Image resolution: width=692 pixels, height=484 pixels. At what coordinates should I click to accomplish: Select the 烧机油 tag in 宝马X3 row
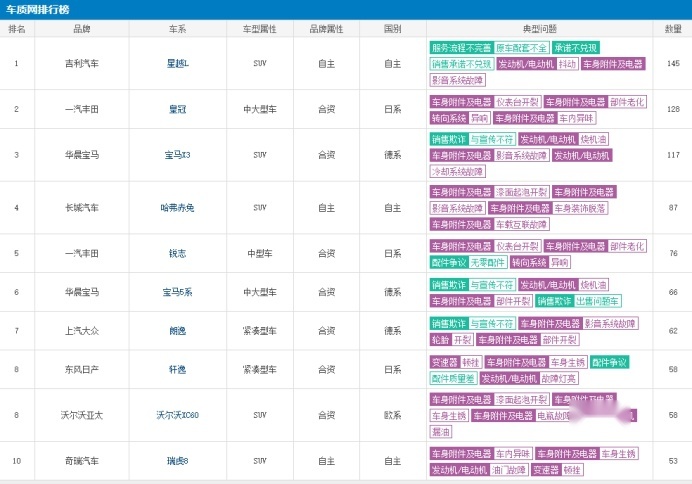(593, 139)
